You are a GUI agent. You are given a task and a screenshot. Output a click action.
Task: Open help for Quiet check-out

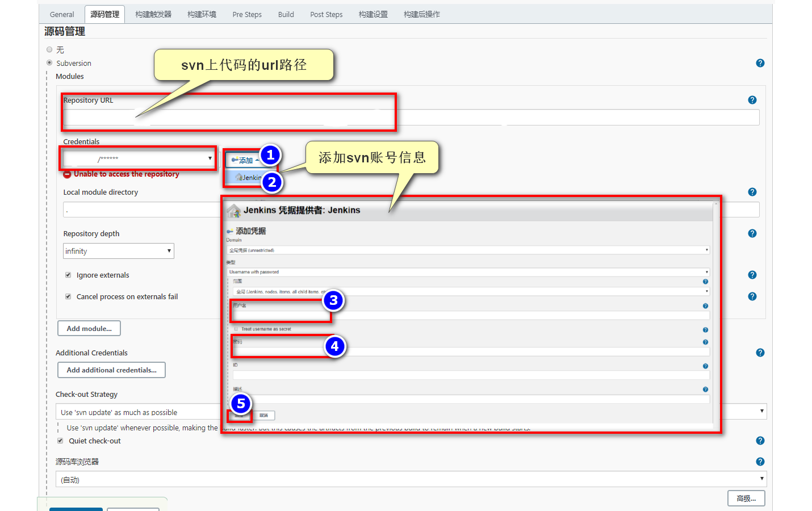[x=760, y=441]
